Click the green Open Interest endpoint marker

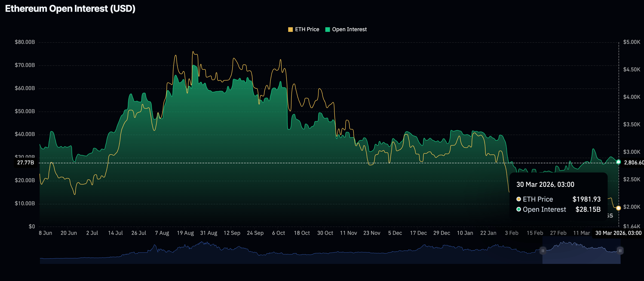(618, 162)
